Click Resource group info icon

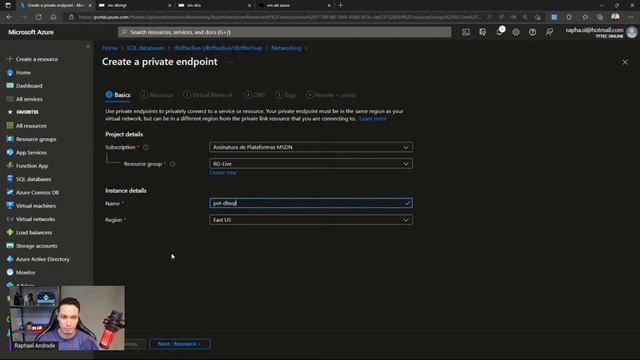click(173, 164)
